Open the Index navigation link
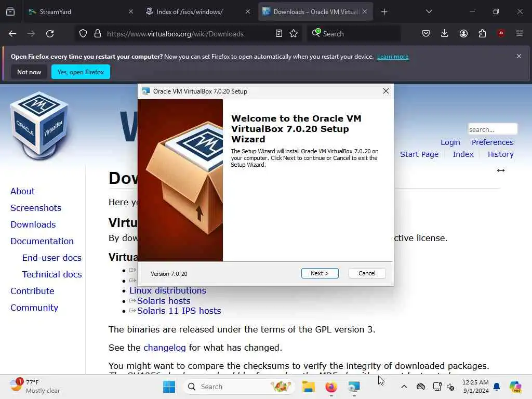 (463, 154)
